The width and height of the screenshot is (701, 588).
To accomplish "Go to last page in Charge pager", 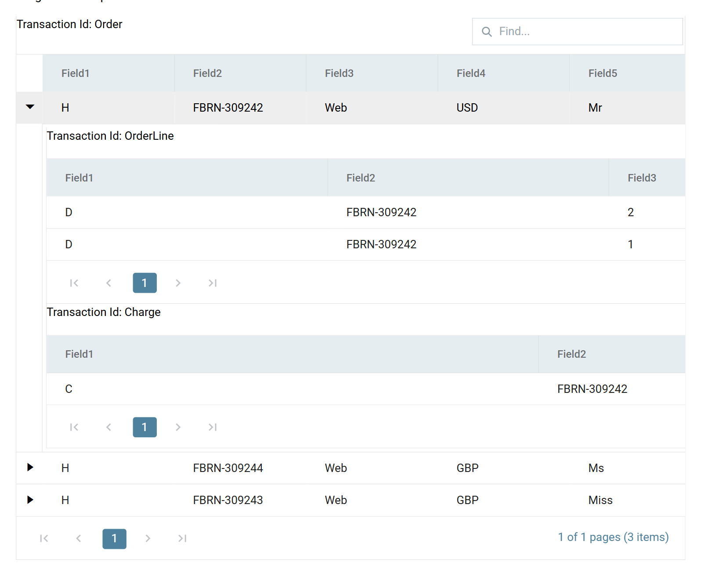I will pos(213,427).
